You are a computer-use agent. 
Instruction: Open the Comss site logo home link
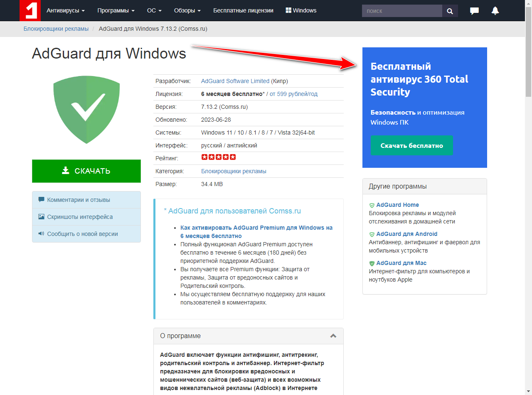[x=30, y=10]
